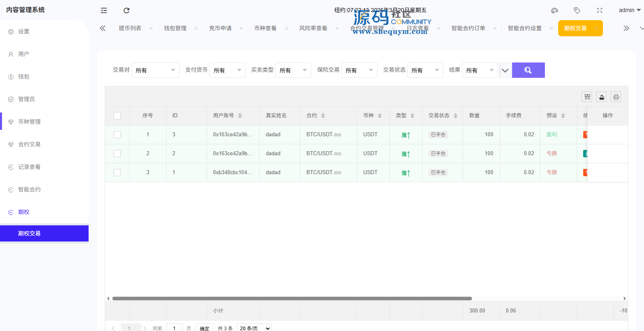
Task: Open the 交易状态 filter dropdown
Action: pos(425,70)
